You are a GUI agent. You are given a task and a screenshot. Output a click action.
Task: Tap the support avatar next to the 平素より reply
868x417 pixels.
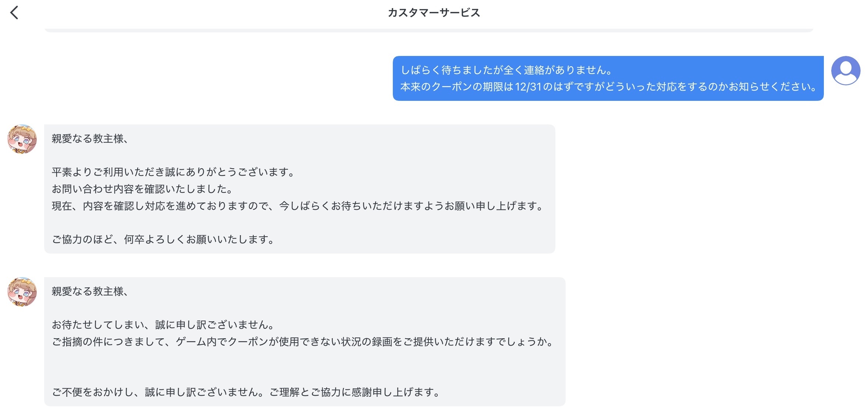(x=22, y=139)
